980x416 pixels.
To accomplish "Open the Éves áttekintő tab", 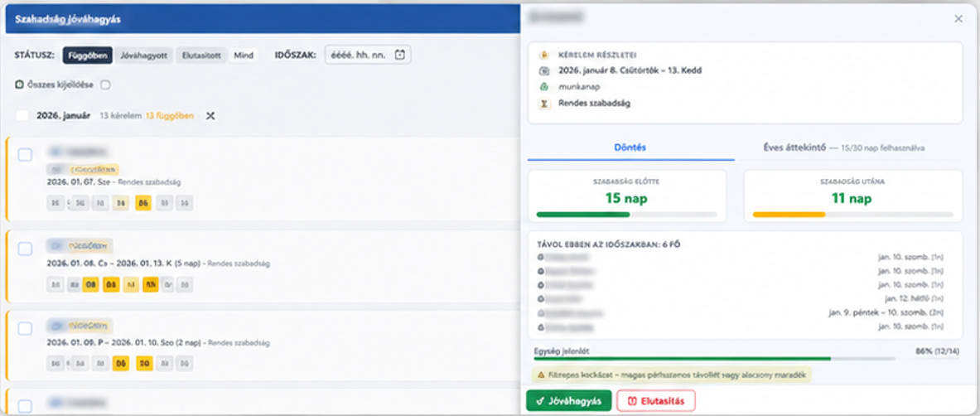I will 844,148.
